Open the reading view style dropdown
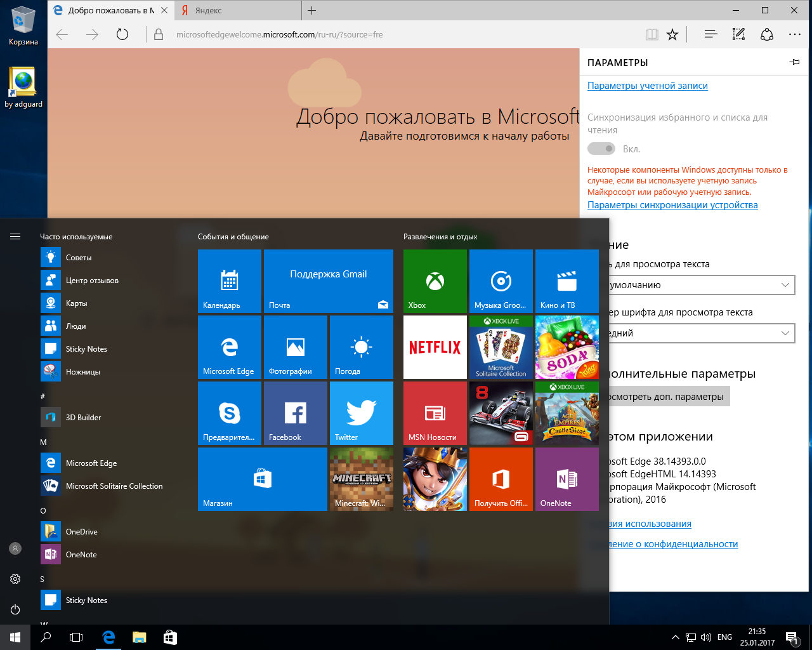The image size is (812, 650). point(702,285)
